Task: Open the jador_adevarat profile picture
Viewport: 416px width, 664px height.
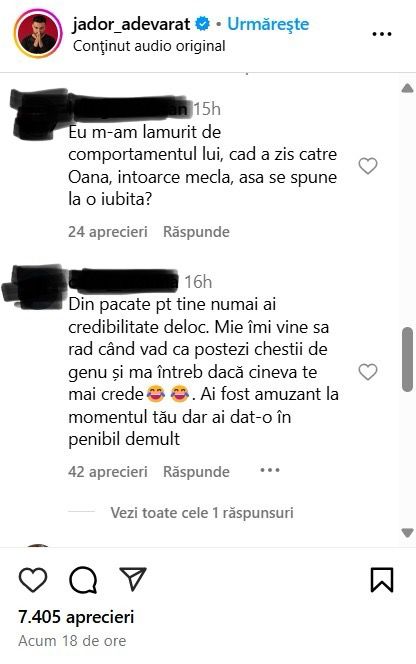Action: 38,33
